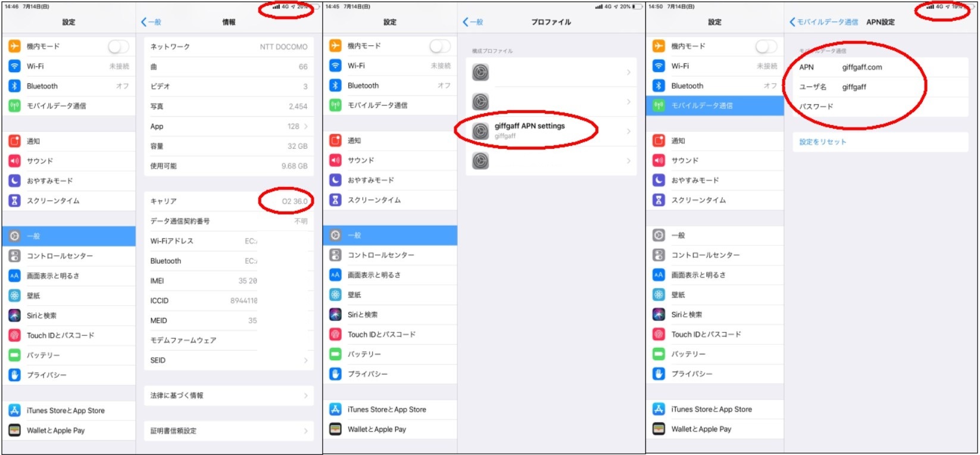The width and height of the screenshot is (980, 455).
Task: Toggle 機内モード switch in the 情報 screenshot
Action: [x=118, y=46]
